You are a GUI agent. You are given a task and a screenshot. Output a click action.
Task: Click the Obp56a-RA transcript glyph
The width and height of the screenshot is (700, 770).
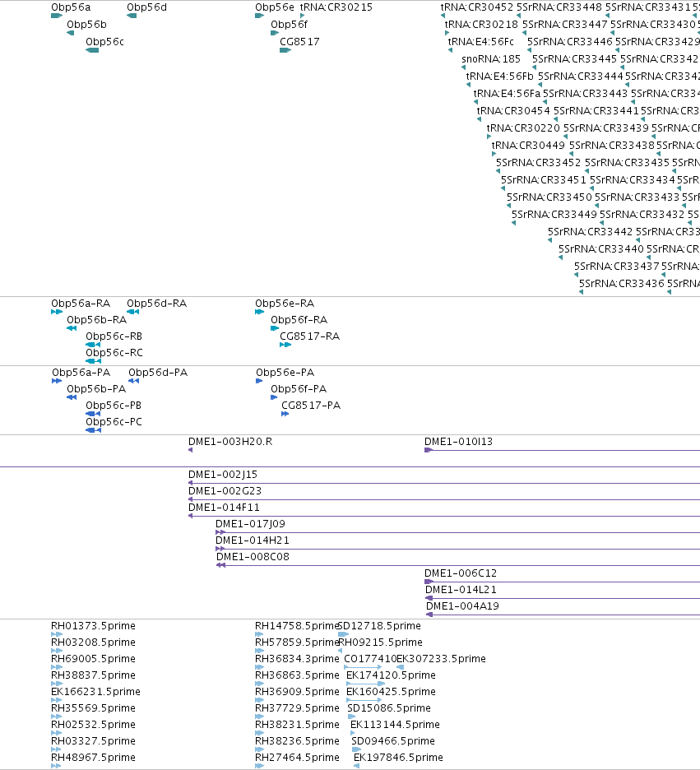pos(57,312)
